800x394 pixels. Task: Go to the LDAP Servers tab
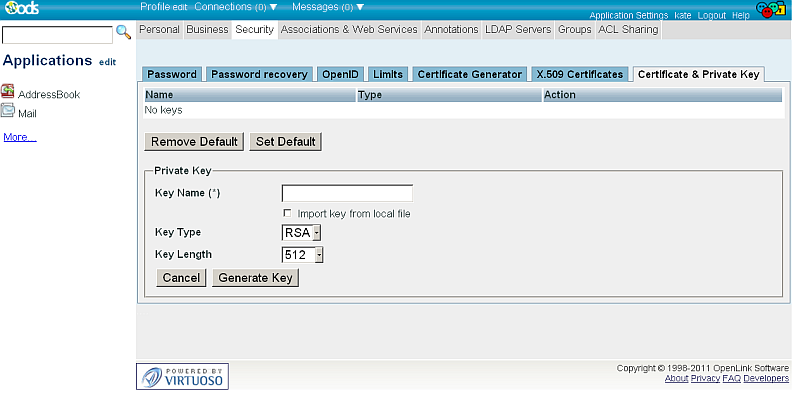click(518, 30)
